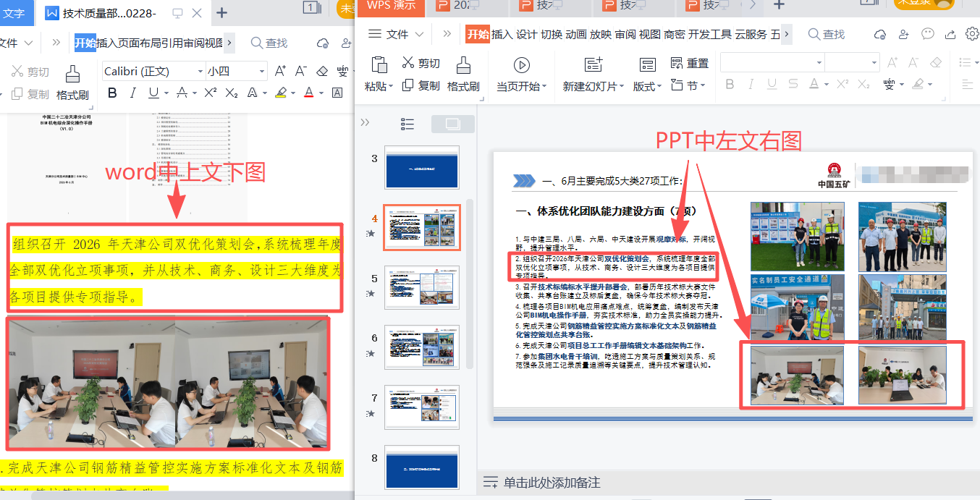Decrease font size in Word toolbar
The width and height of the screenshot is (980, 500).
[301, 71]
